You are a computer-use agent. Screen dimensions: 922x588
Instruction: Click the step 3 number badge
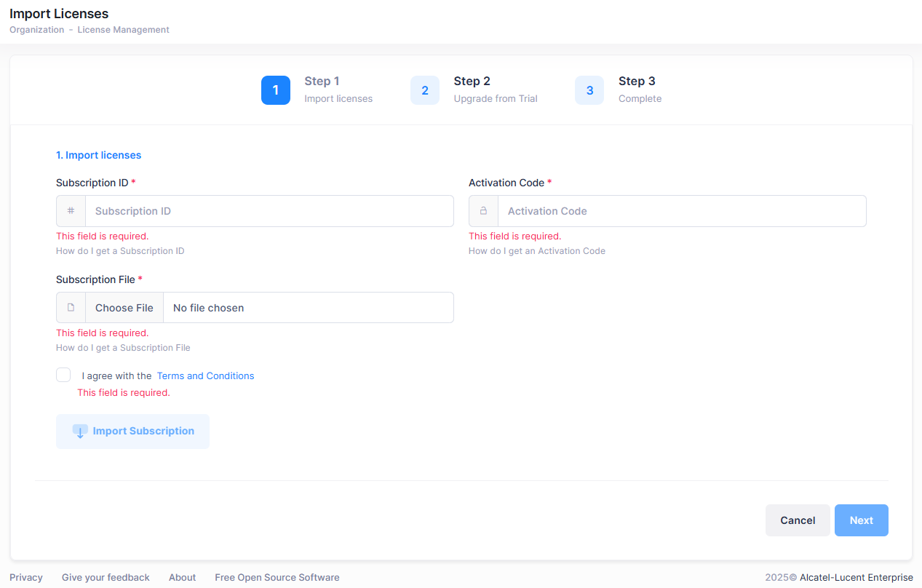[x=589, y=90]
